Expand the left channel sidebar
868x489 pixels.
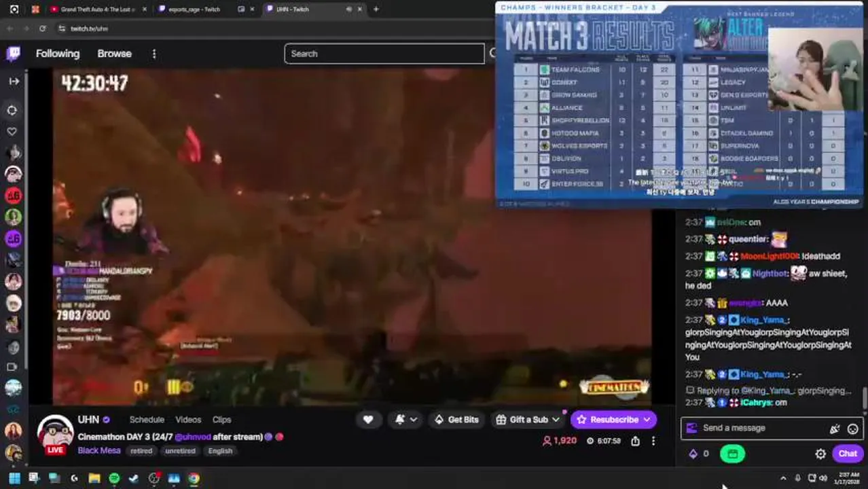click(14, 81)
